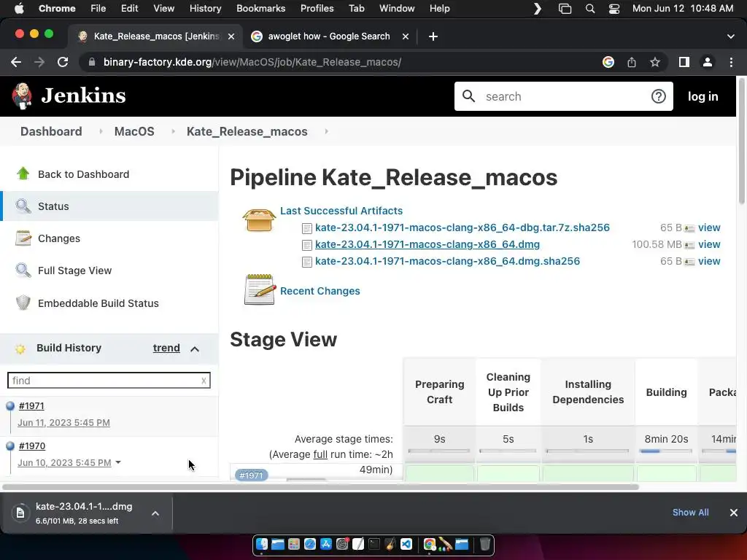Select Status in the sidebar
Screen dimensions: 747x560
point(109,206)
